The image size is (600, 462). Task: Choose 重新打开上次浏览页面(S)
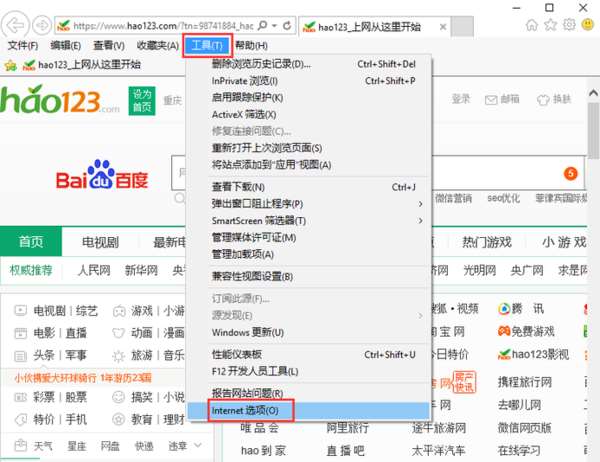pos(309,148)
